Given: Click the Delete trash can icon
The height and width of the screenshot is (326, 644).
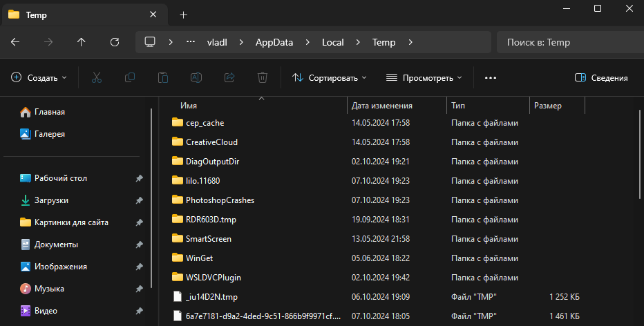Looking at the screenshot, I should [263, 77].
